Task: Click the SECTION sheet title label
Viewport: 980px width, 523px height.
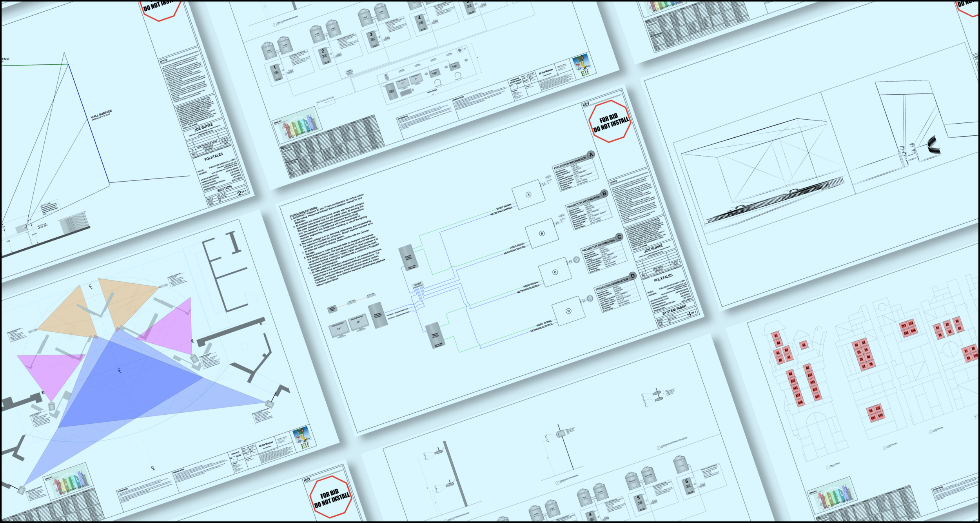Action: coord(224,189)
